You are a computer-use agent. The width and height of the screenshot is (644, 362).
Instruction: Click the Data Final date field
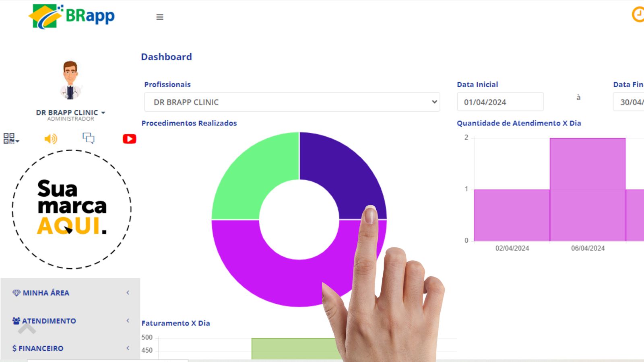630,102
